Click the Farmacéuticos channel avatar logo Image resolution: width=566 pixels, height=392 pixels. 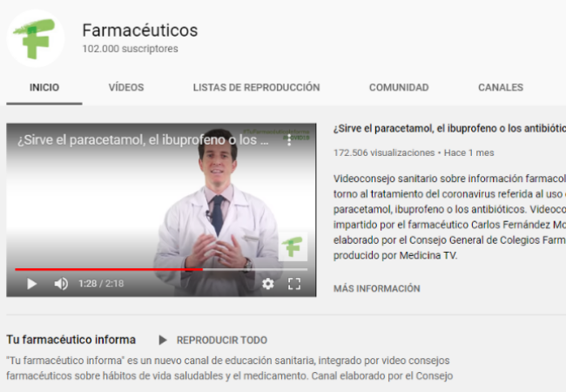(36, 38)
